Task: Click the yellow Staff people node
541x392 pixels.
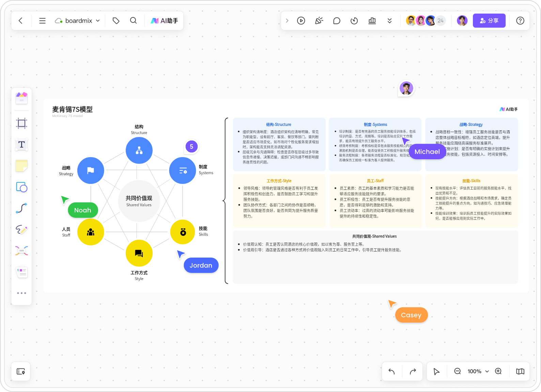Action: point(91,232)
